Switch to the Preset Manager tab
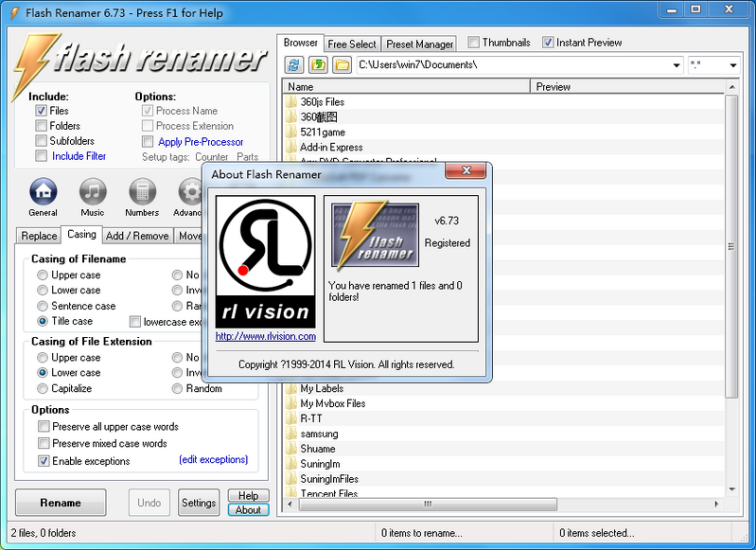The image size is (756, 550). (419, 44)
